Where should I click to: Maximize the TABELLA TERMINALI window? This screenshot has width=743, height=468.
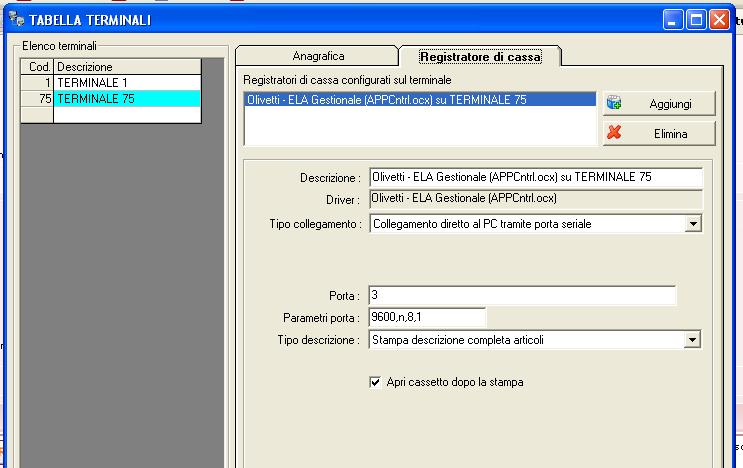click(x=696, y=20)
